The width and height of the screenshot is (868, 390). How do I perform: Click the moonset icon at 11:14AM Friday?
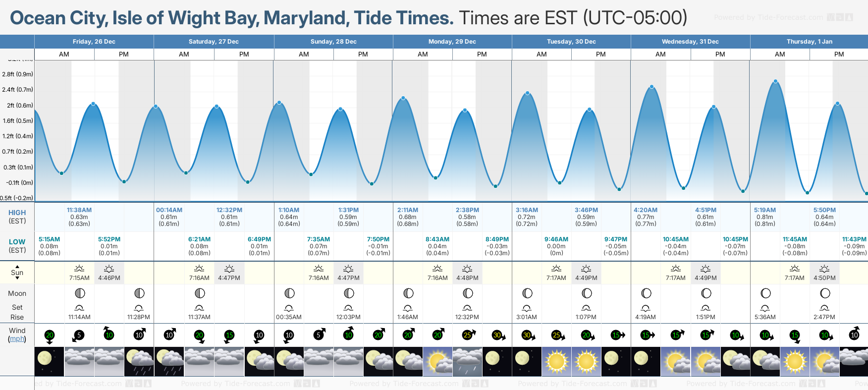point(79,308)
